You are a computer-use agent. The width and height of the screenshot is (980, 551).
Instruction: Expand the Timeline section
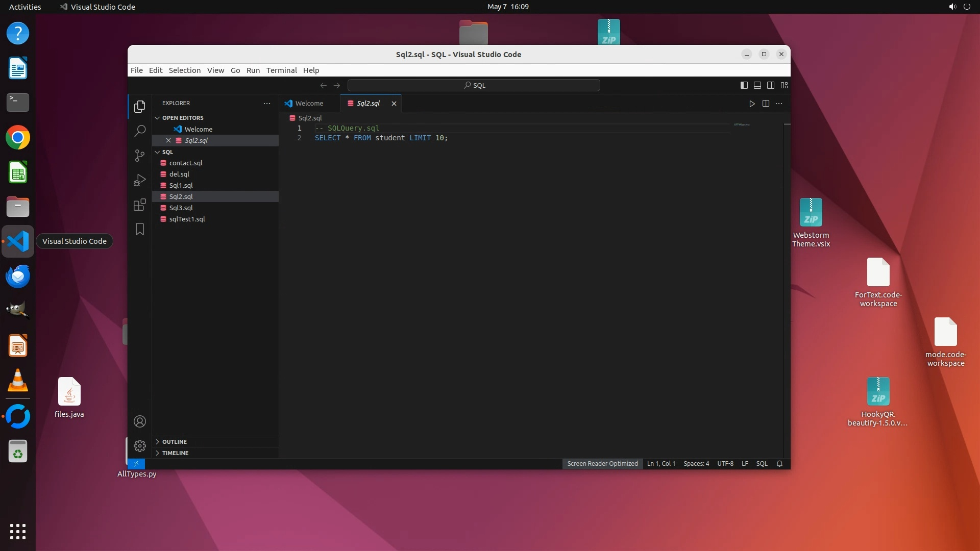click(175, 453)
